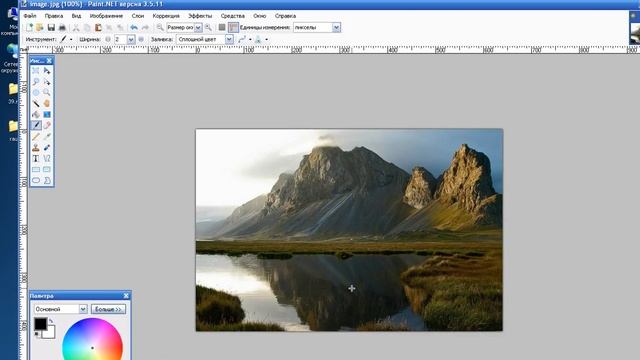Image resolution: width=640 pixels, height=360 pixels.
Task: Select the Eraser tool
Action: (47, 125)
